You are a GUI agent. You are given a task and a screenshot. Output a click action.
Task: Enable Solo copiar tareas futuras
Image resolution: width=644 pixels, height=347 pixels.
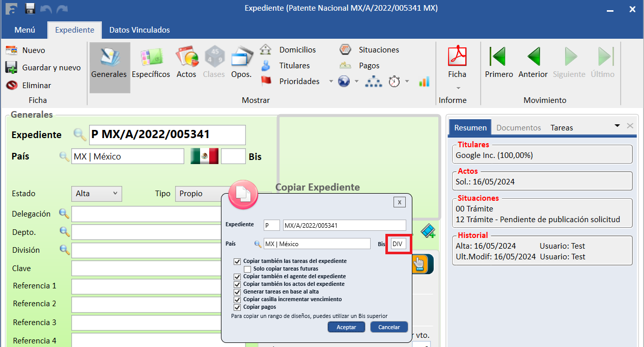click(x=247, y=269)
